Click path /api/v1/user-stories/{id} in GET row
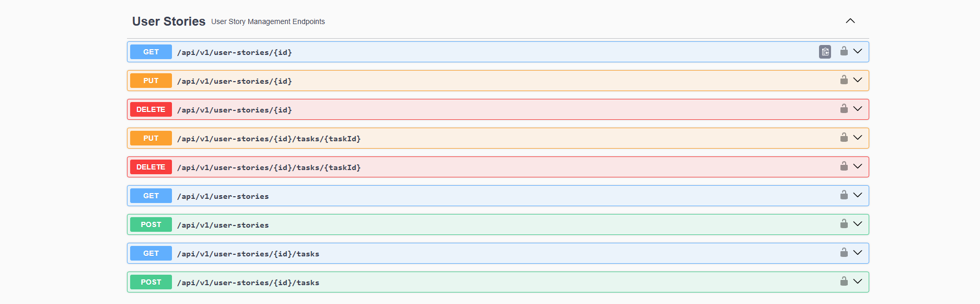 pyautogui.click(x=235, y=52)
